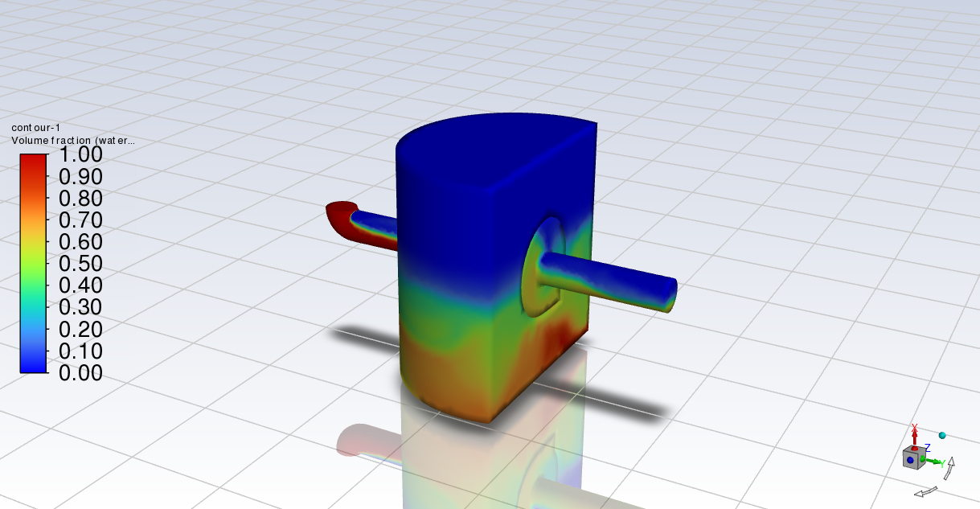Click the contour-1 legend title
The width and height of the screenshot is (980, 509).
click(x=35, y=128)
